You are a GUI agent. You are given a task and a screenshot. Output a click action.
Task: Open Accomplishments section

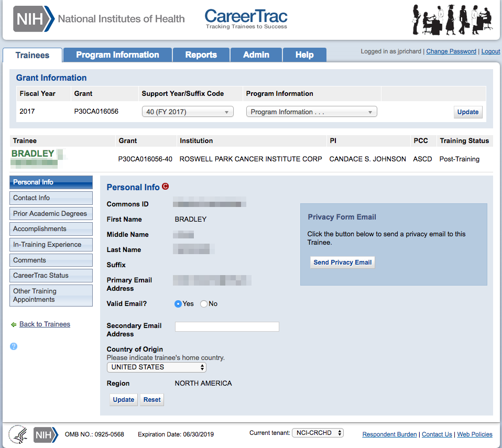coord(51,229)
